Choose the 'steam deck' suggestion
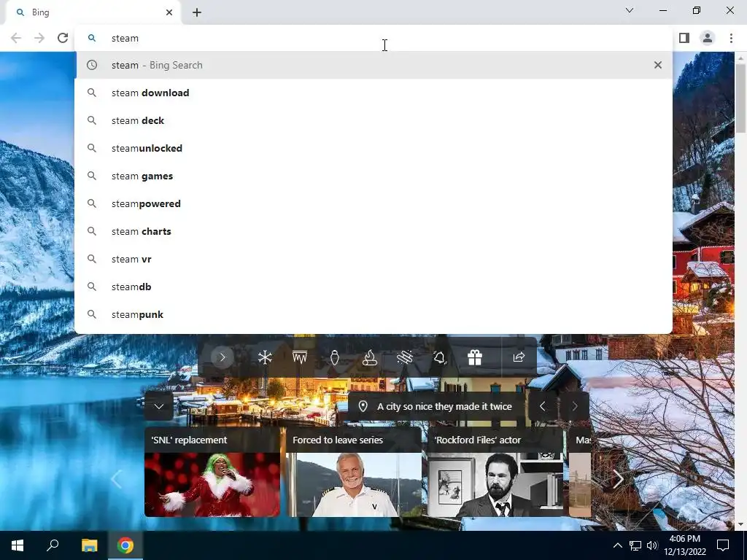Image resolution: width=747 pixels, height=560 pixels. pyautogui.click(x=373, y=120)
